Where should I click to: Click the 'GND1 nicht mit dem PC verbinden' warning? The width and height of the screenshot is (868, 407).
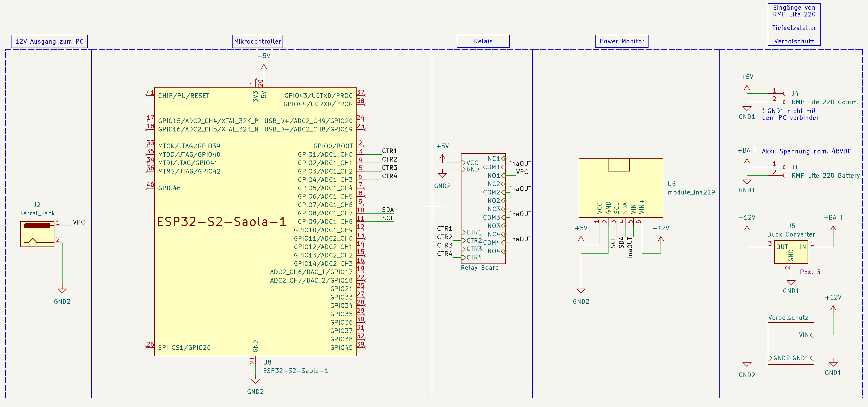(791, 114)
